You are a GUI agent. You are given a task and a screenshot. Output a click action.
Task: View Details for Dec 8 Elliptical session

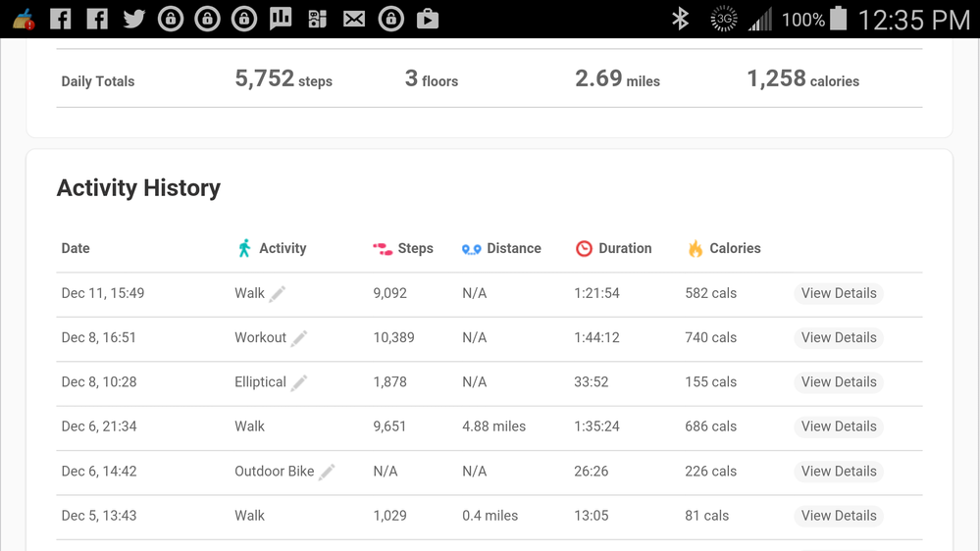839,381
